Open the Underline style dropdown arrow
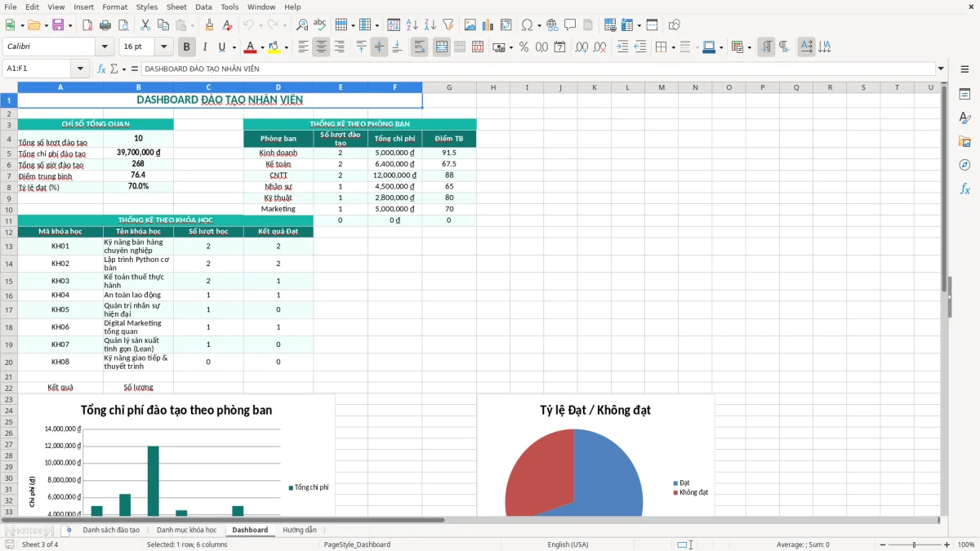 (233, 47)
